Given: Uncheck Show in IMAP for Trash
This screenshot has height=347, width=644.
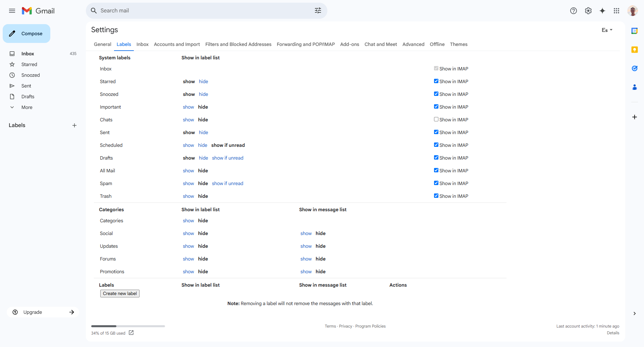Looking at the screenshot, I should click(x=436, y=196).
